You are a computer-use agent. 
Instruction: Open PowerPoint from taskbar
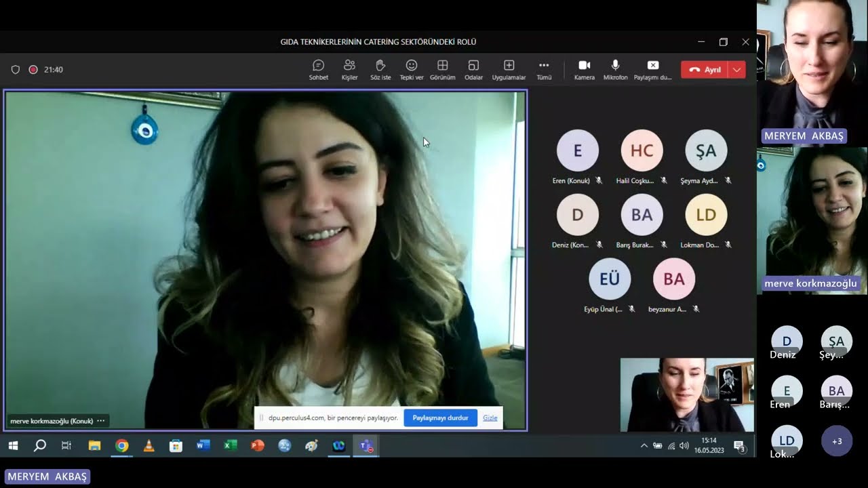(x=257, y=445)
